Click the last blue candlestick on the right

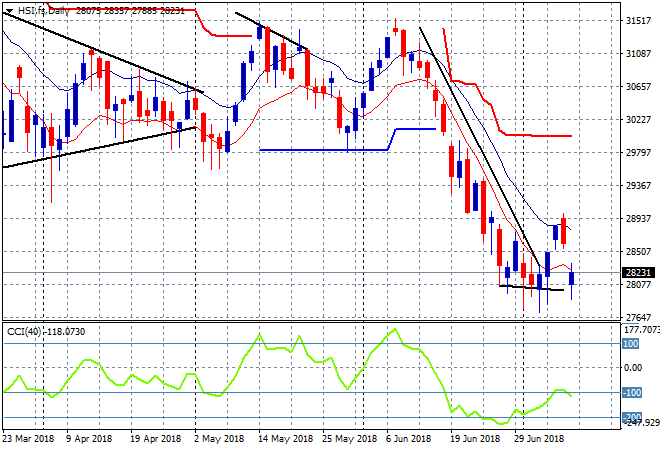point(572,277)
